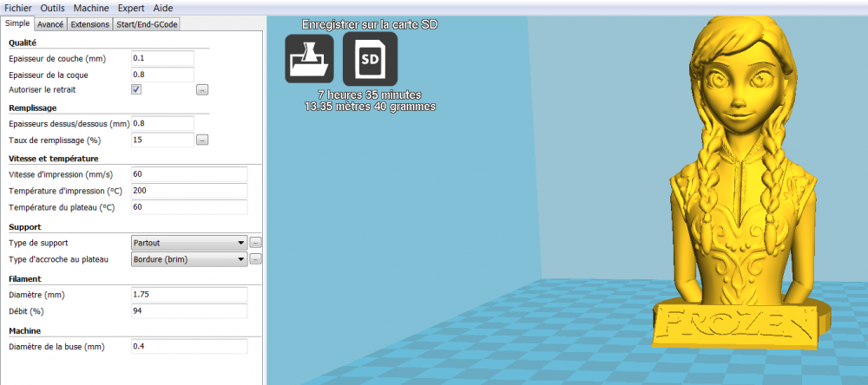Click the Filament section heading
This screenshot has width=868, height=385.
pos(25,279)
